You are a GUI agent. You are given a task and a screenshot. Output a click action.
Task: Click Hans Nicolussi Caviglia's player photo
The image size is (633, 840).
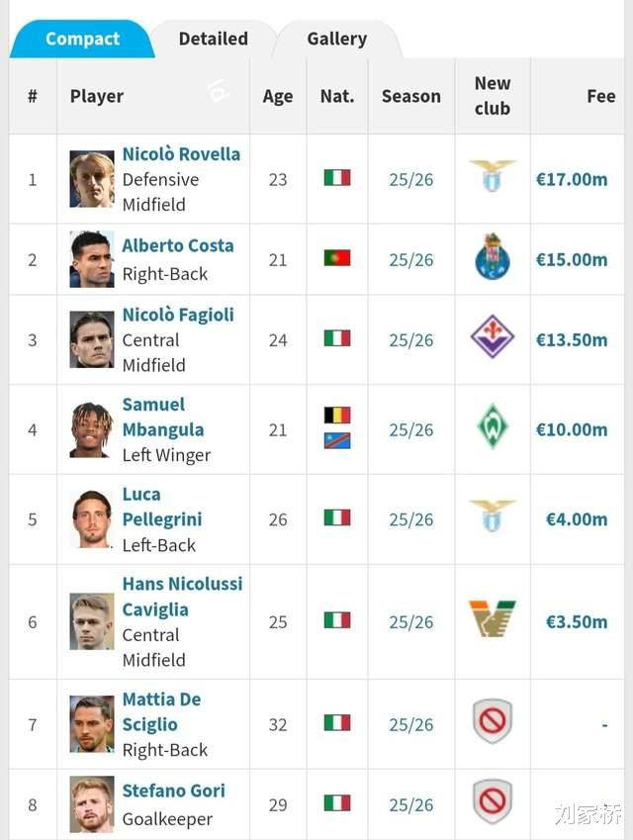92,621
